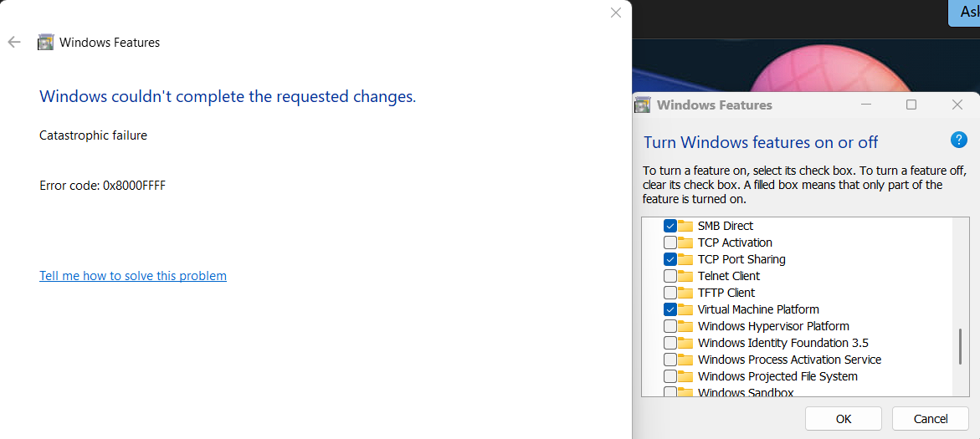Click Windows Projected File System folder icon
Image resolution: width=980 pixels, height=439 pixels.
pyautogui.click(x=685, y=376)
